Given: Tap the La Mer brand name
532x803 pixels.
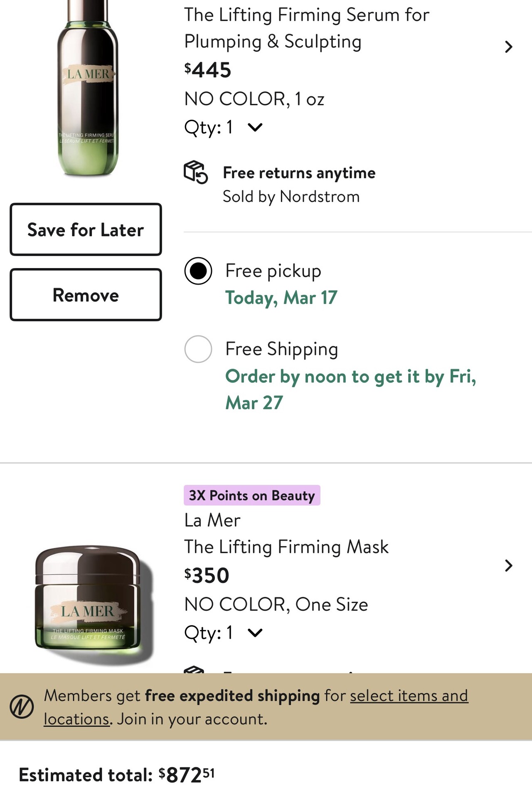Looking at the screenshot, I should pos(212,520).
